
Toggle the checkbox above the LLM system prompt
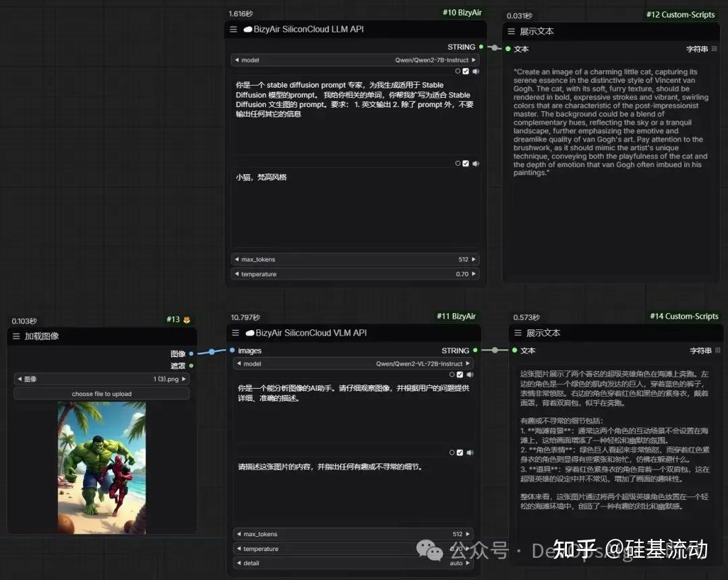pyautogui.click(x=466, y=71)
